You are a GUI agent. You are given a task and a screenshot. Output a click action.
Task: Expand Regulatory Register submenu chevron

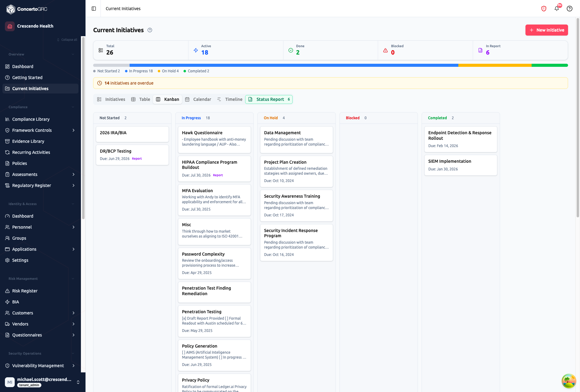click(74, 185)
